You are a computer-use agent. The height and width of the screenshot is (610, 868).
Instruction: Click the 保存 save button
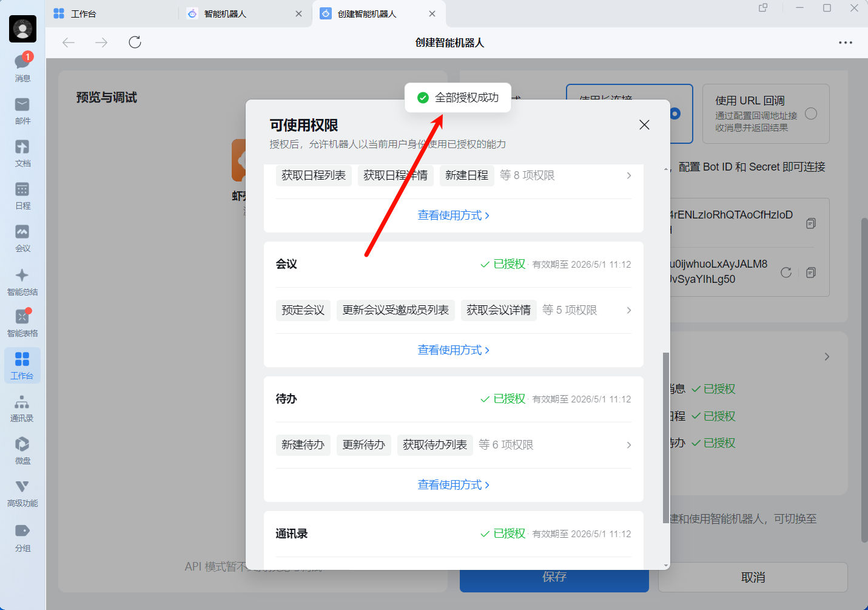click(554, 577)
